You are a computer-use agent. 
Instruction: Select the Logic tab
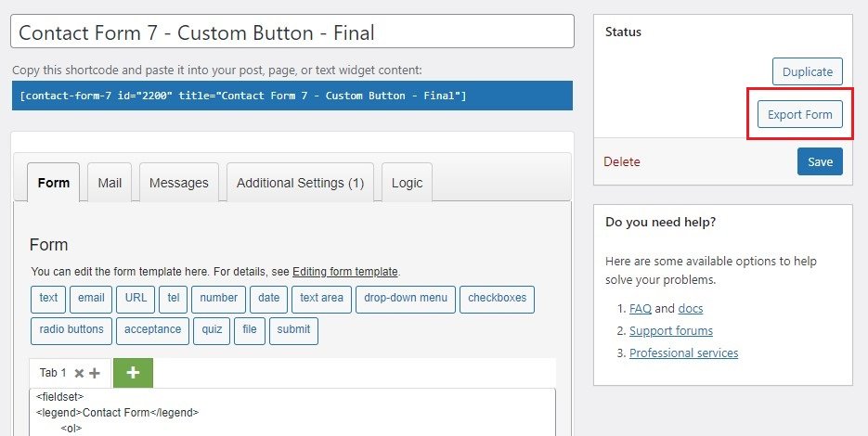(407, 183)
